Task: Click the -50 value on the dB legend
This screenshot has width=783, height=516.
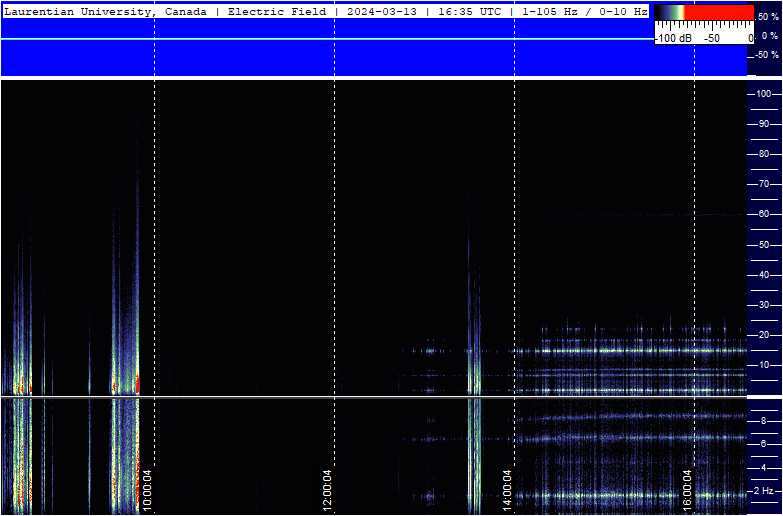Action: pyautogui.click(x=712, y=38)
